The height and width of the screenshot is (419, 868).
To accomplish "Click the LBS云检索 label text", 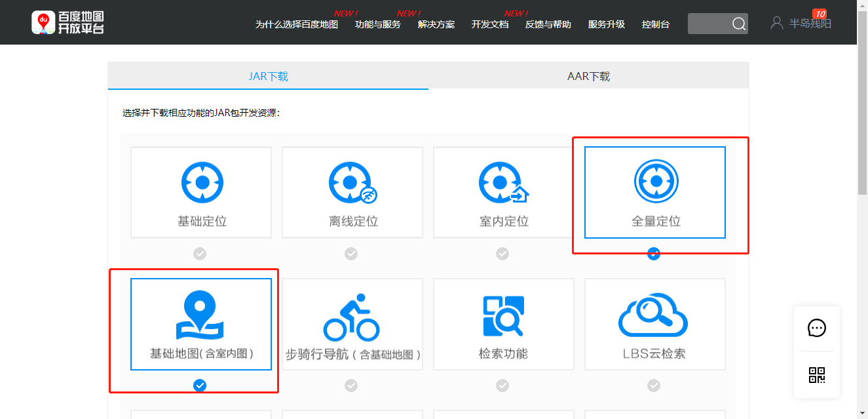I will click(x=654, y=354).
